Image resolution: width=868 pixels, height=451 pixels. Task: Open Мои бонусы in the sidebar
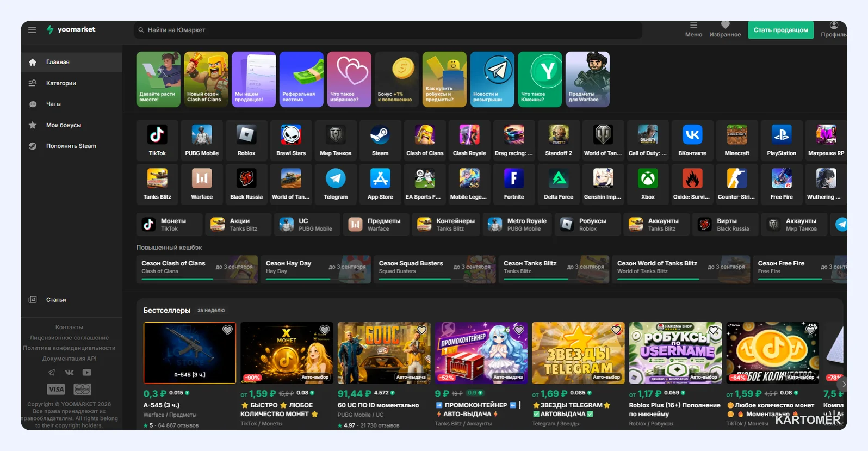click(71, 125)
